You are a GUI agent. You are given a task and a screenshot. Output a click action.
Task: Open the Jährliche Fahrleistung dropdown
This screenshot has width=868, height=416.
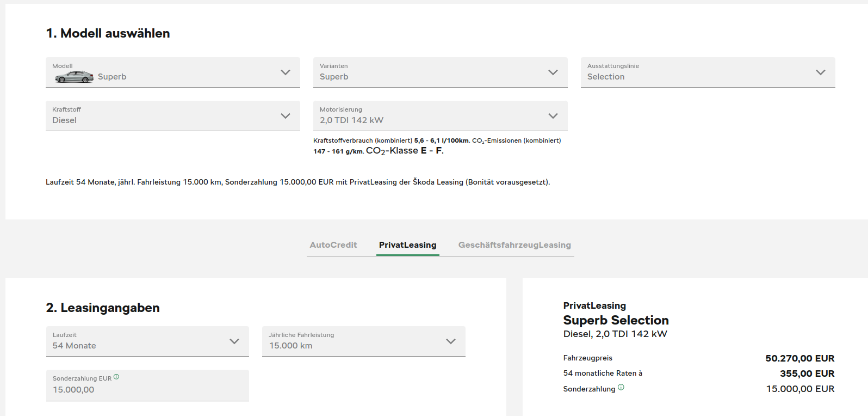click(x=364, y=341)
